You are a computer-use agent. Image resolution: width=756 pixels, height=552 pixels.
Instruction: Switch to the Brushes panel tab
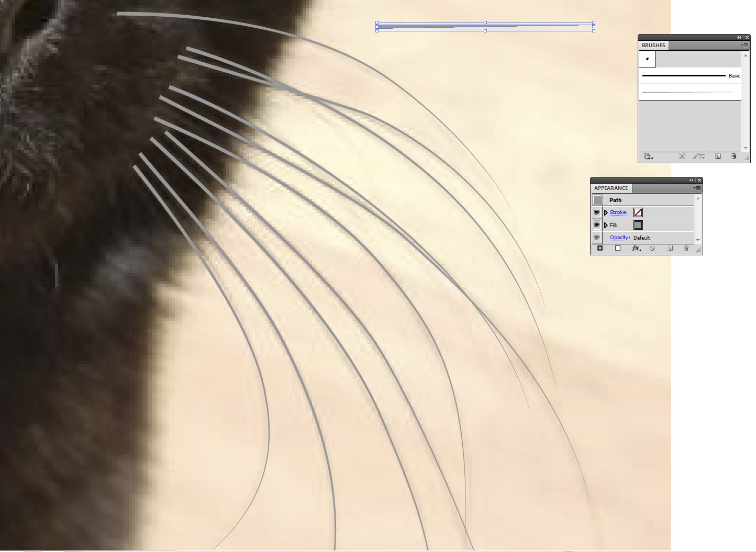[x=653, y=45]
